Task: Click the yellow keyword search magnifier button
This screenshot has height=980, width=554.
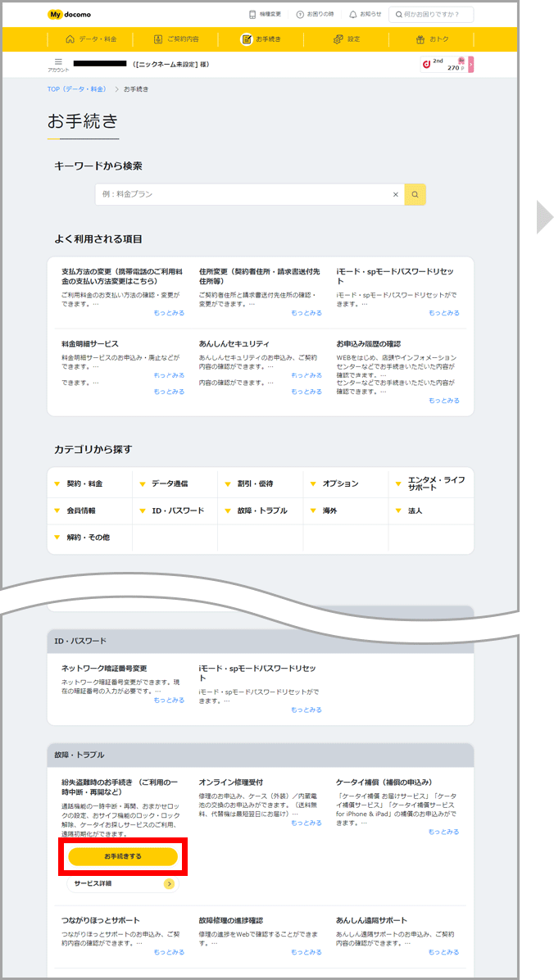Action: [x=415, y=194]
